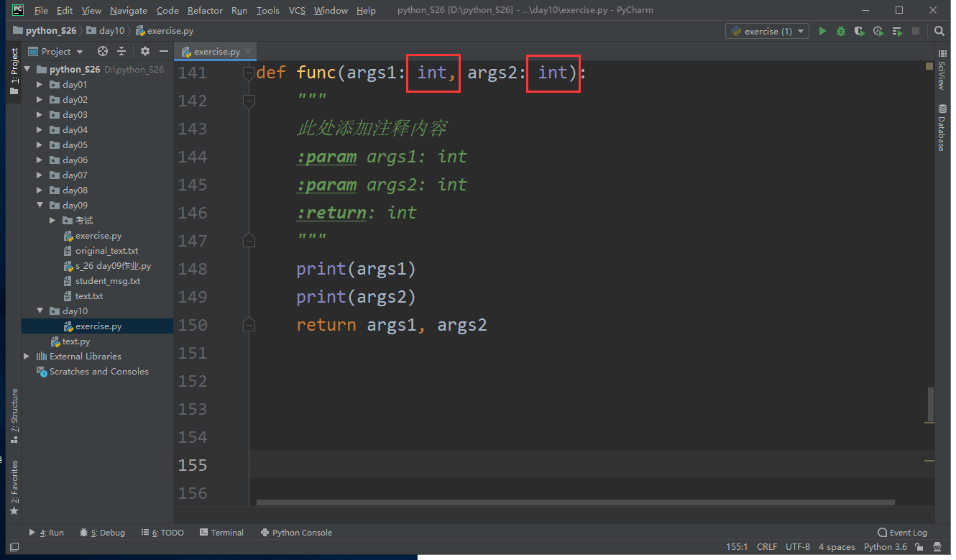Image resolution: width=956 pixels, height=560 pixels.
Task: Click the editor horizontal scrollbar
Action: (x=576, y=502)
